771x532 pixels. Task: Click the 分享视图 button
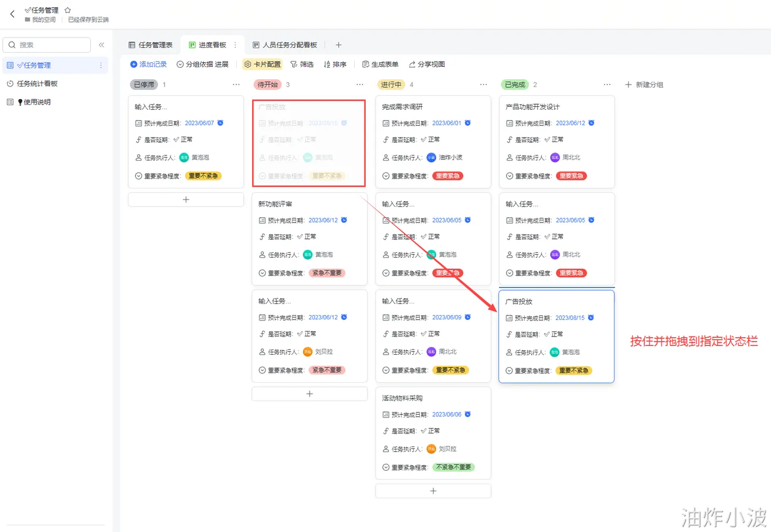click(427, 64)
